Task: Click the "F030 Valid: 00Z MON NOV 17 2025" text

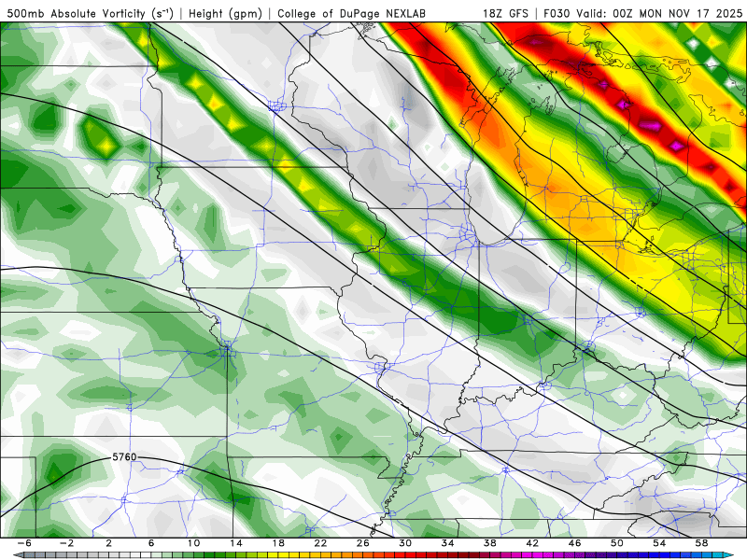Action: point(642,13)
